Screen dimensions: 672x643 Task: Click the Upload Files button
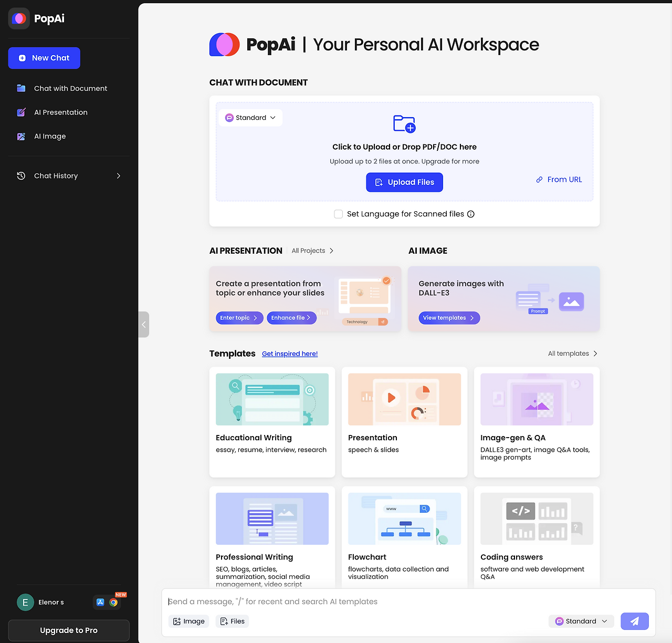tap(404, 182)
